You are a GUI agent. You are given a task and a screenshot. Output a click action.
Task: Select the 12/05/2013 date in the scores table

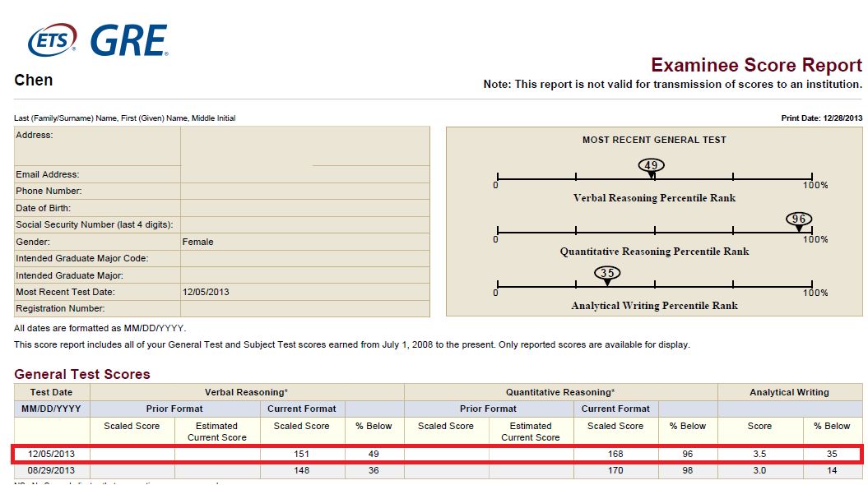point(52,454)
